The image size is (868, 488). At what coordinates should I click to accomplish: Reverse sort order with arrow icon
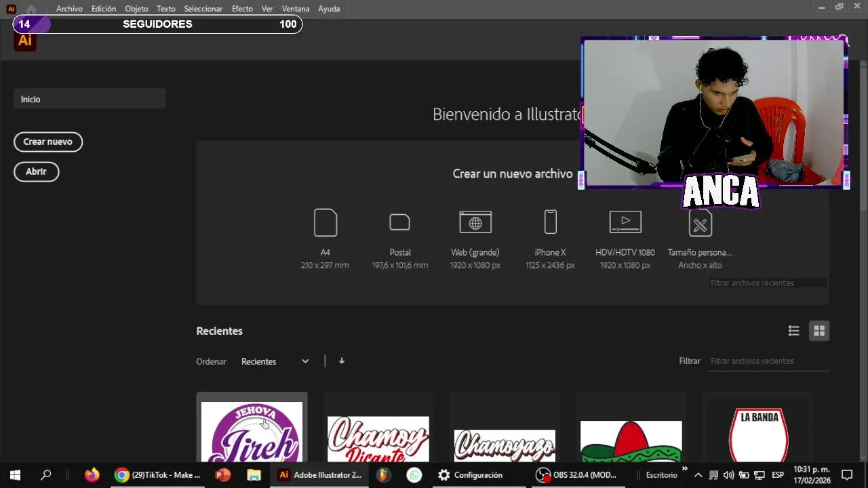(342, 361)
